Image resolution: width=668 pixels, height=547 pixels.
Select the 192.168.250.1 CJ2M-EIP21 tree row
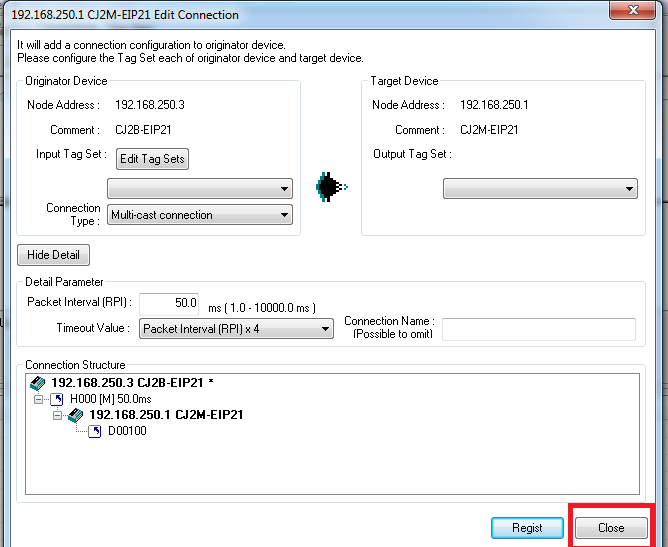click(166, 415)
